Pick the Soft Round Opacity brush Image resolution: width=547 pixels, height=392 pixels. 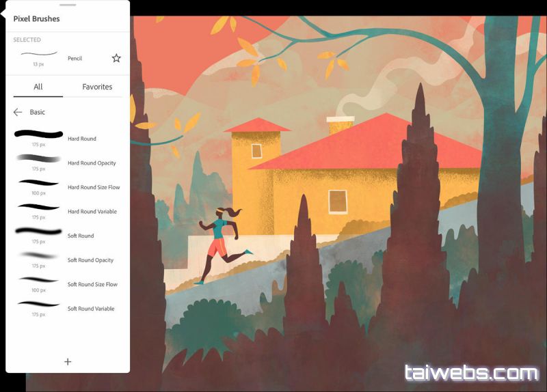[x=90, y=260]
